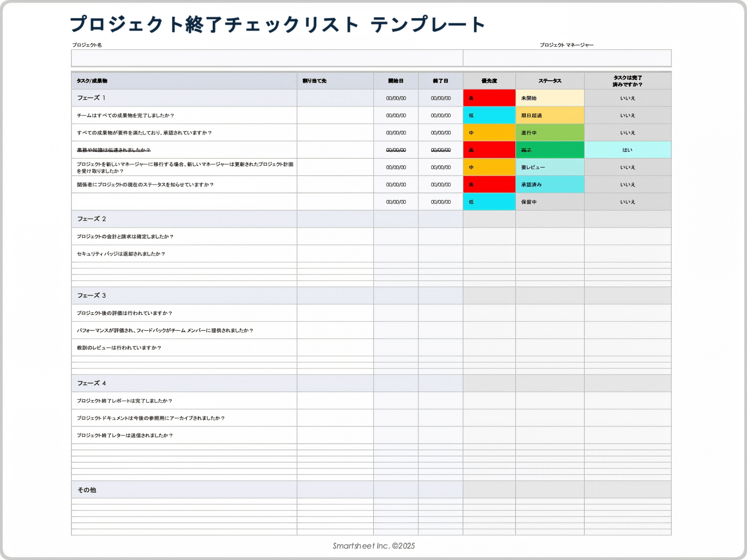Viewport: 747px width, 560px height.
Task: Open the 進行中 status dropdown cell
Action: [549, 133]
